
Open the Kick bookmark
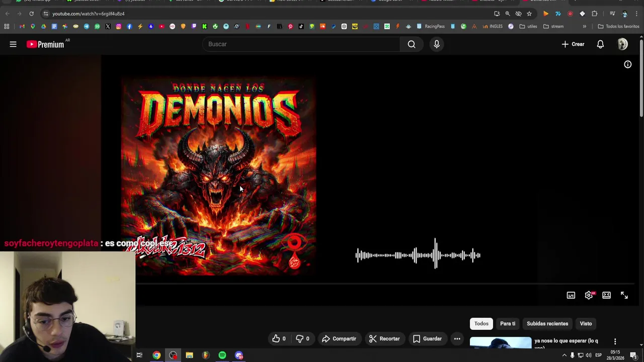[x=205, y=26]
